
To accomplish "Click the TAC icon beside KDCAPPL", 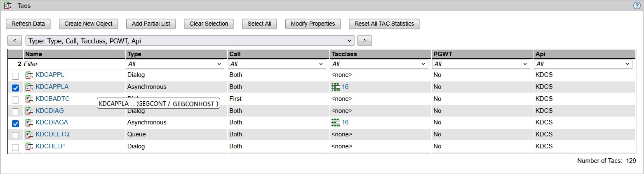I will point(29,75).
